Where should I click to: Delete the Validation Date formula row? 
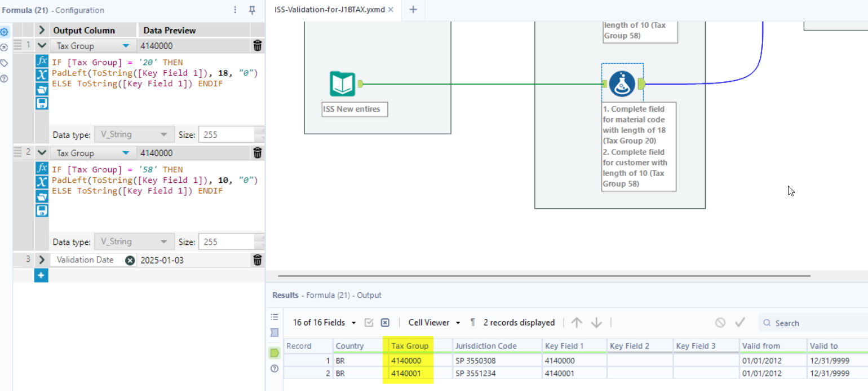tap(257, 260)
